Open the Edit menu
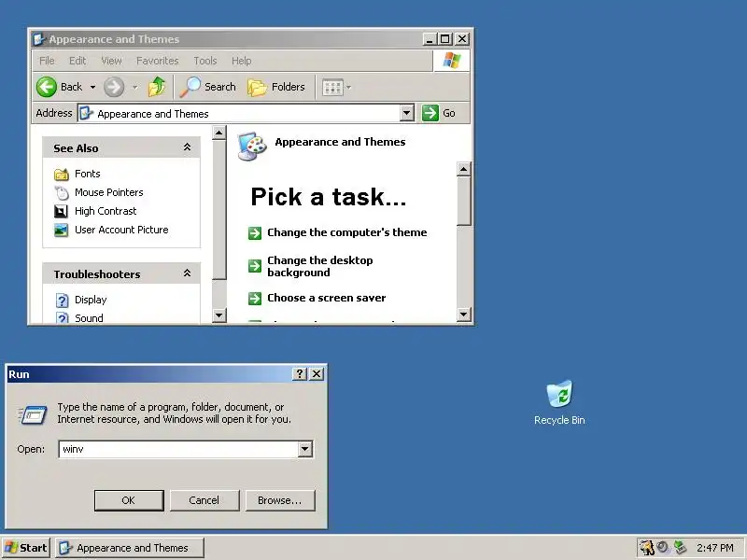The height and width of the screenshot is (560, 747). pos(78,61)
